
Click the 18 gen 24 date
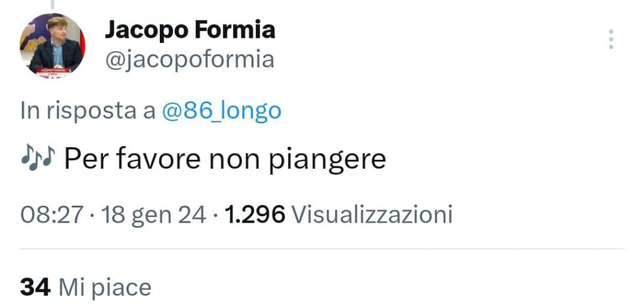tap(153, 215)
